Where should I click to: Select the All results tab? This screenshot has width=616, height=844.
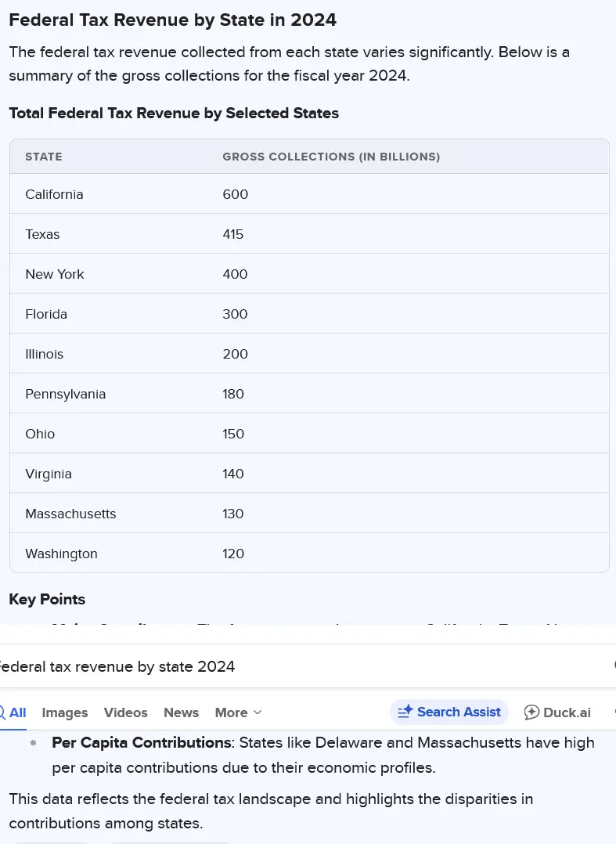pos(16,712)
